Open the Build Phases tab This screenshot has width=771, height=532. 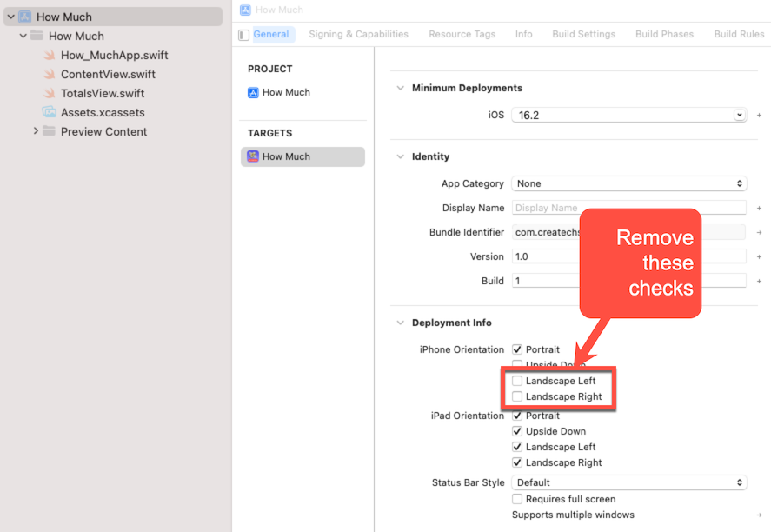[664, 35]
